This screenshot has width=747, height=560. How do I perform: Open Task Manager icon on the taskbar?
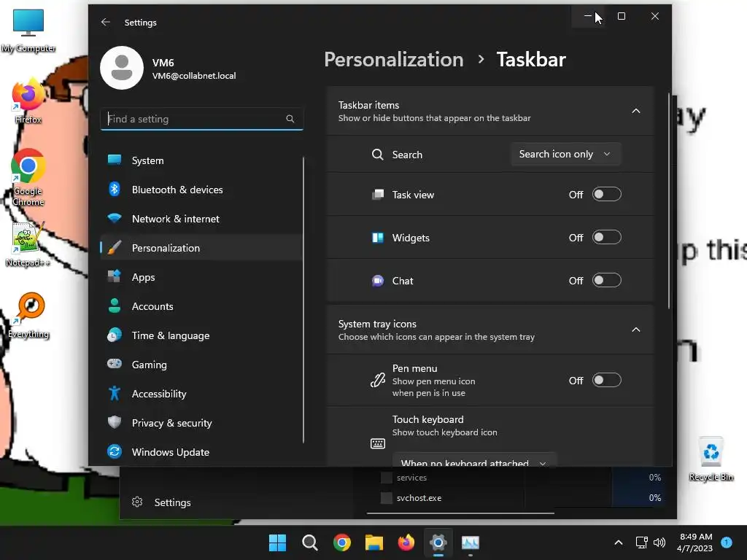(x=471, y=542)
